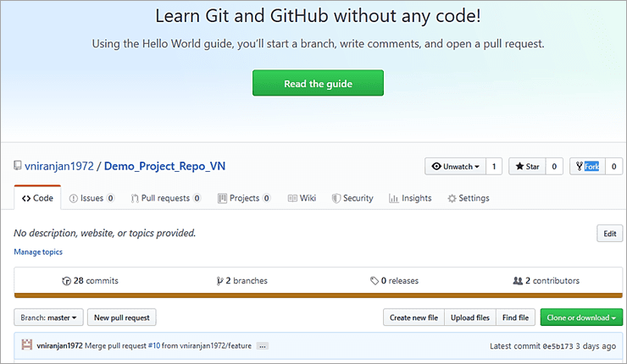Click the commits history icon
The width and height of the screenshot is (627, 364).
pyautogui.click(x=67, y=281)
